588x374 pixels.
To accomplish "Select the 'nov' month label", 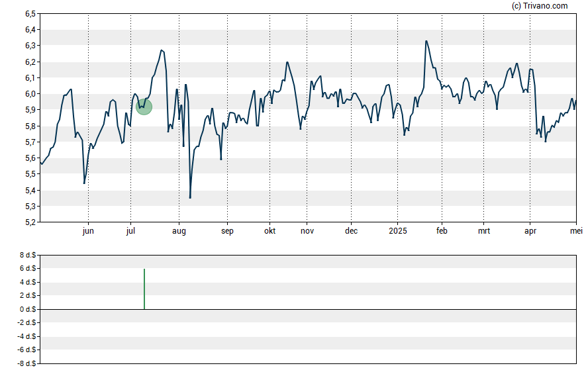I will tap(307, 231).
